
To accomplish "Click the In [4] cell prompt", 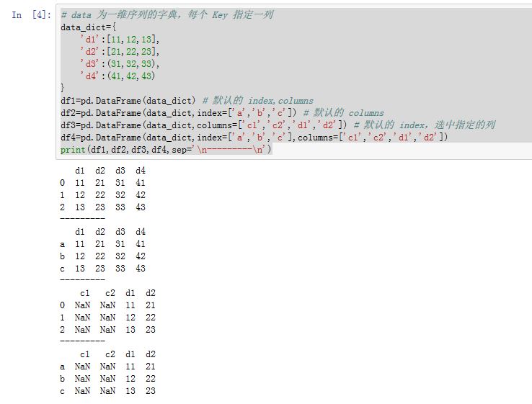I will (x=31, y=15).
